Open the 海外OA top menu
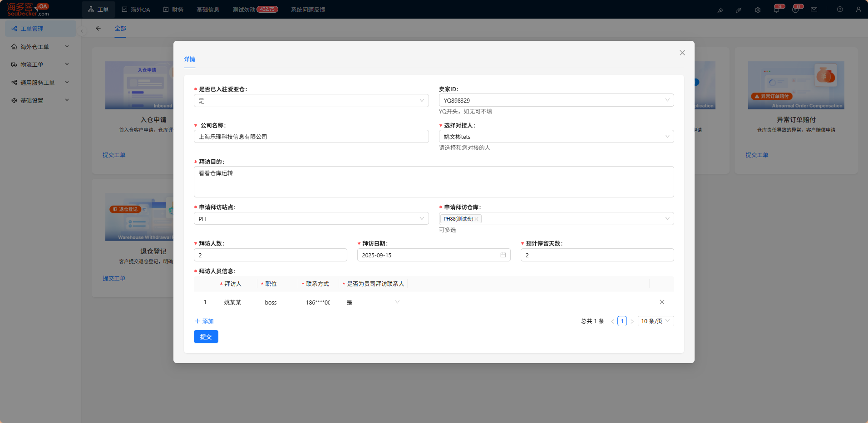The image size is (868, 423). pyautogui.click(x=136, y=10)
